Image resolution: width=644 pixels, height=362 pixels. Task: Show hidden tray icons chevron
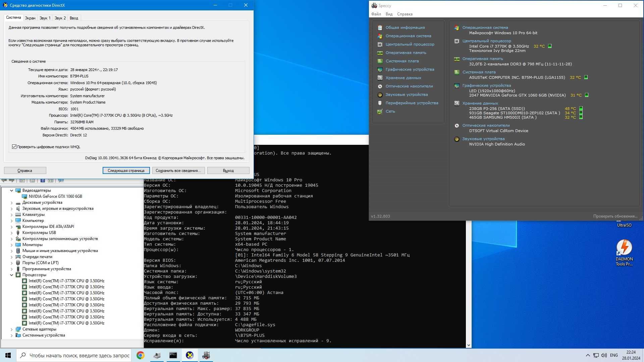pyautogui.click(x=588, y=355)
